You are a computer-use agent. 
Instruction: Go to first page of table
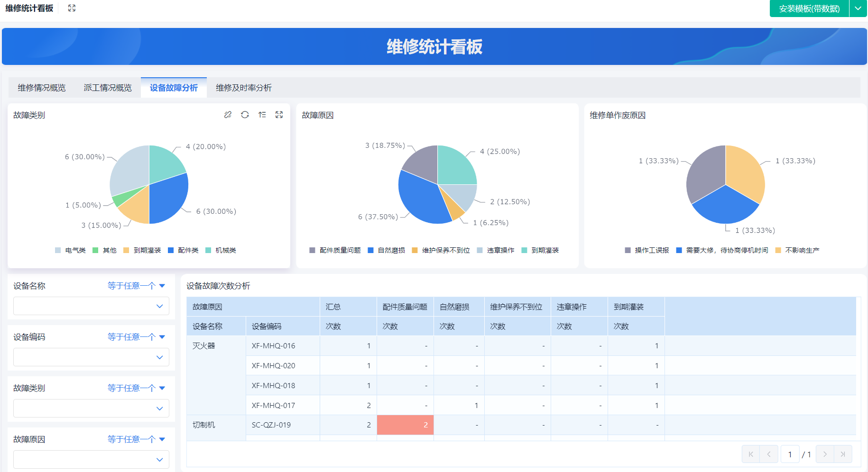[751, 454]
